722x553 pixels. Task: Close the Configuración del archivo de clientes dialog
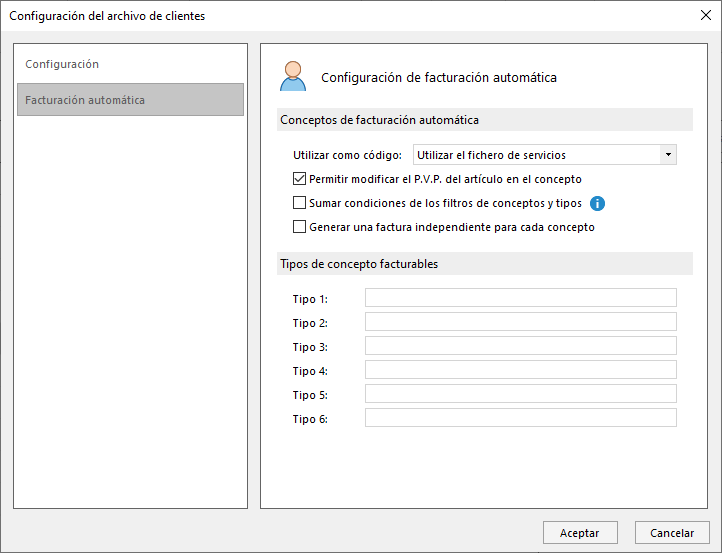tap(705, 15)
